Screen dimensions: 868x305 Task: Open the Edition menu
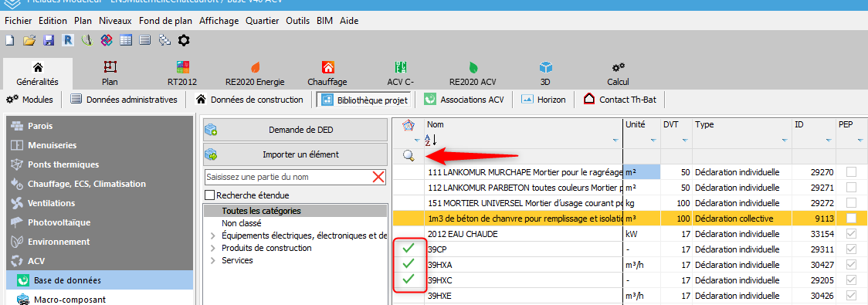(x=53, y=21)
